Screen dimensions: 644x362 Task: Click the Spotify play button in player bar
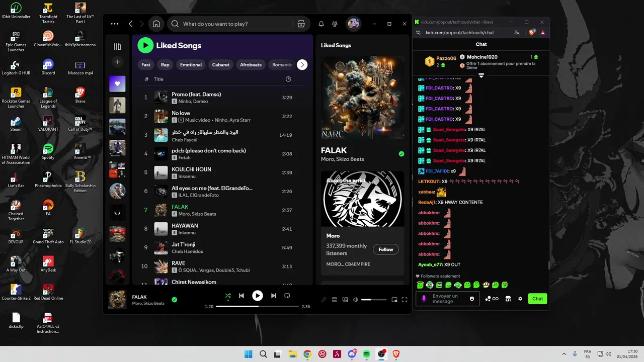pyautogui.click(x=257, y=296)
